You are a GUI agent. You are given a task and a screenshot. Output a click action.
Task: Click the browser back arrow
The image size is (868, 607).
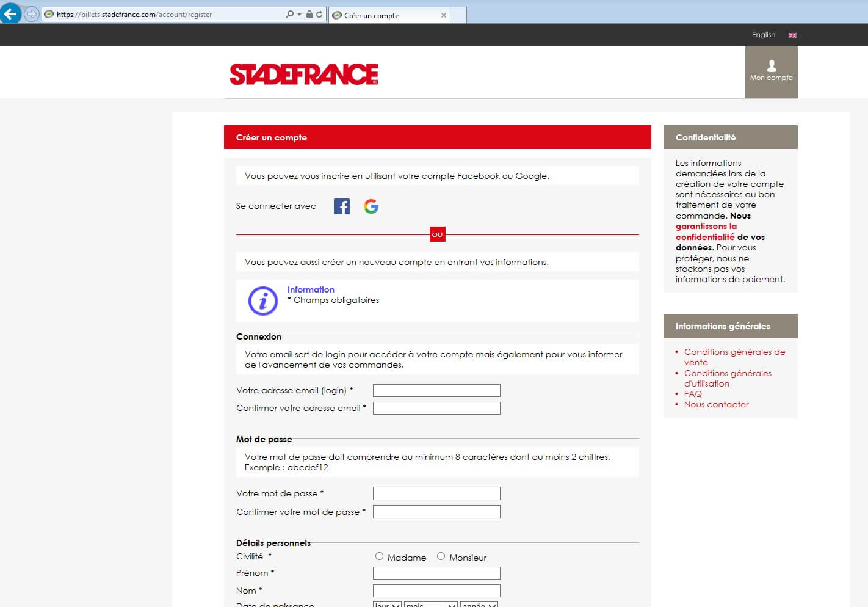10,13
